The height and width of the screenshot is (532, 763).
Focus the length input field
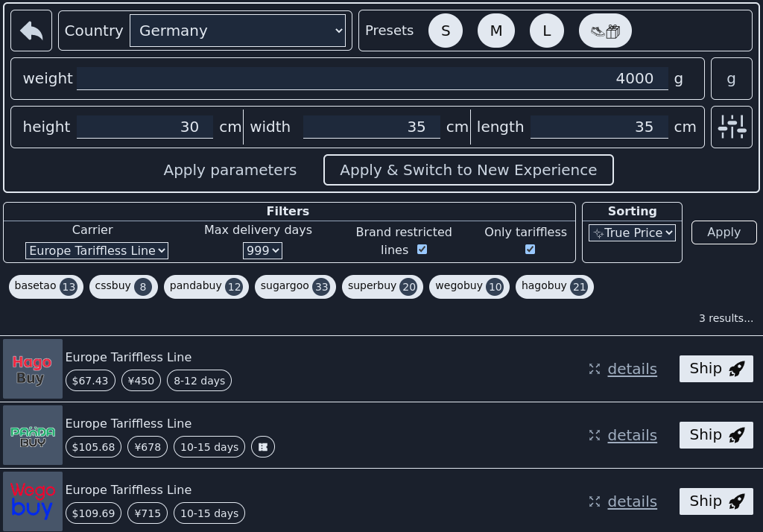tap(599, 127)
